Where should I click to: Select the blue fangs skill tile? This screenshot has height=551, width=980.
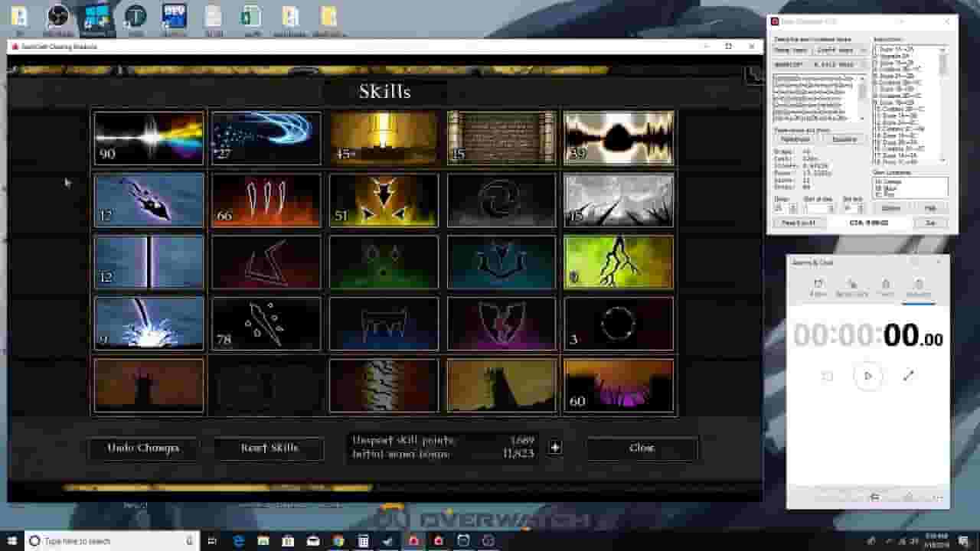(x=384, y=324)
